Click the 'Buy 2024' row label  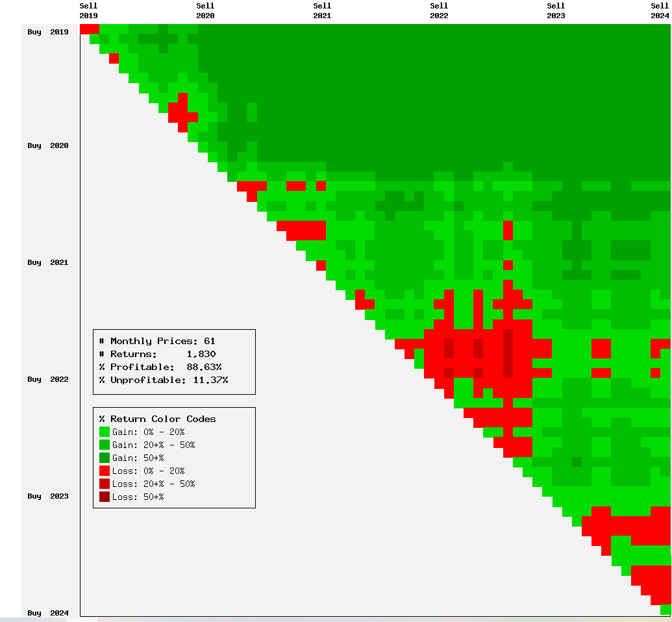coord(48,613)
